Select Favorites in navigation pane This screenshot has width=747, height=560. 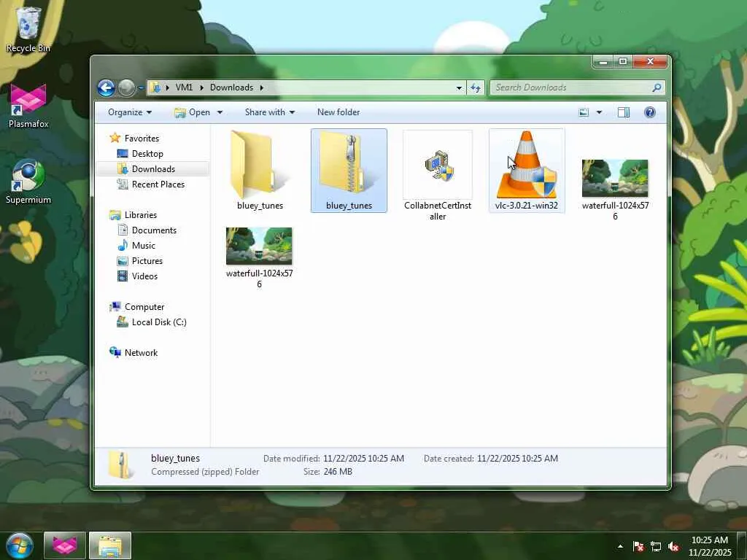click(134, 138)
